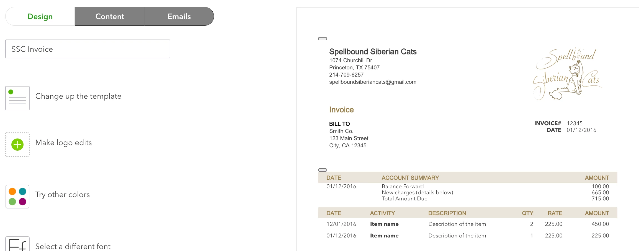Switch to the Design tab

[40, 16]
